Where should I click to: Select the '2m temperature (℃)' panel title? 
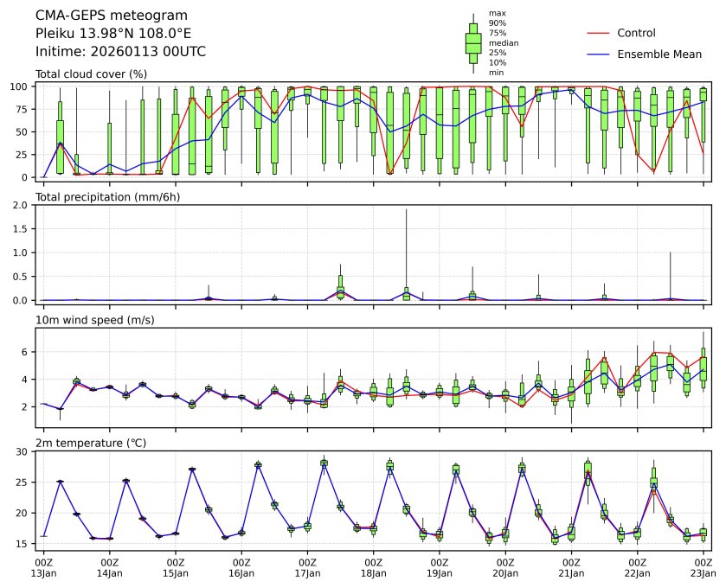(91, 444)
